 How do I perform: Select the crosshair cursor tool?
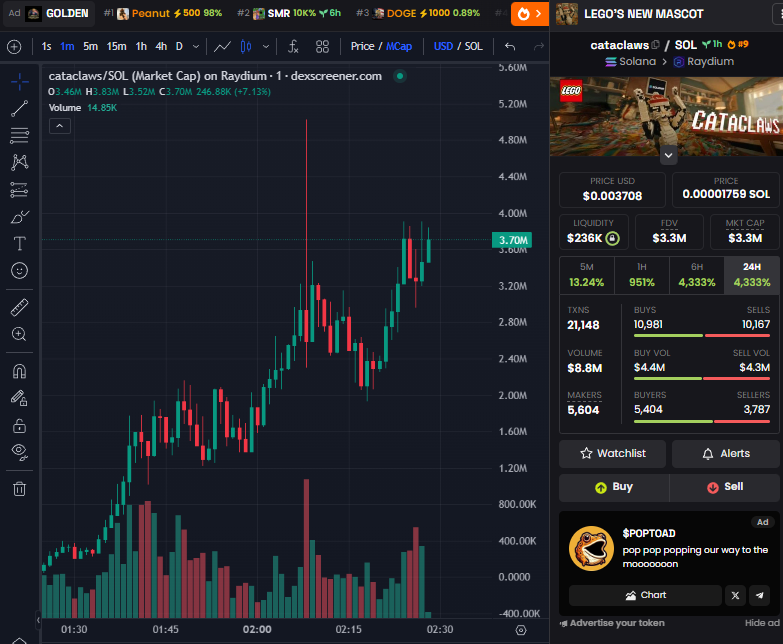pyautogui.click(x=19, y=81)
